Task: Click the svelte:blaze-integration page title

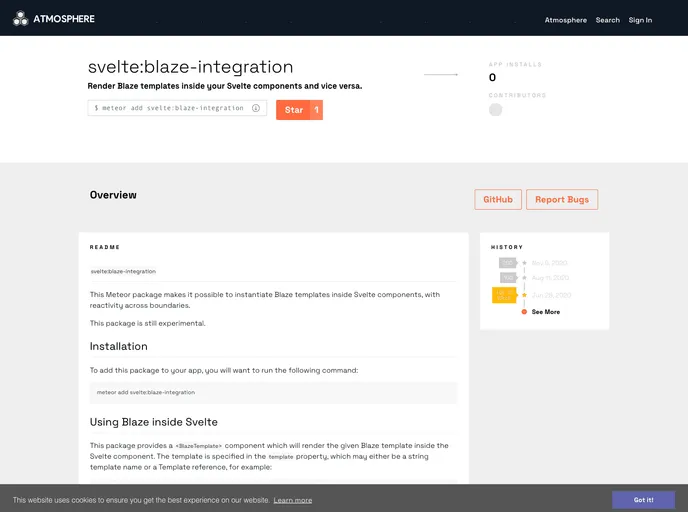Action: click(190, 67)
